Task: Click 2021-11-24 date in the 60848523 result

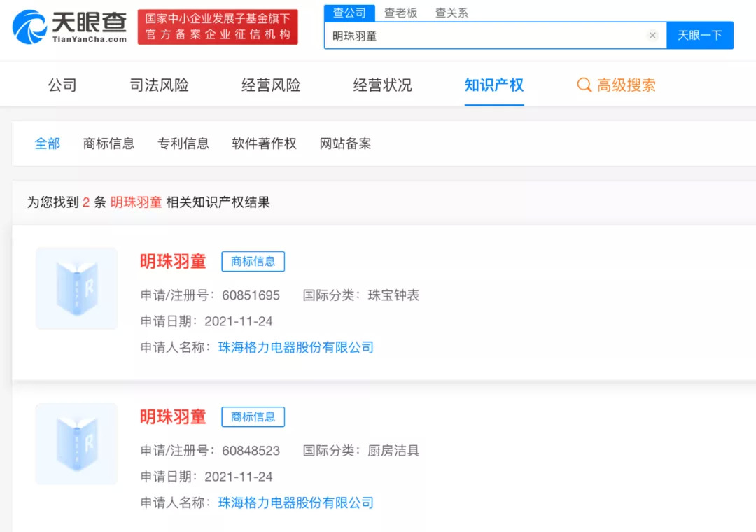Action: click(x=239, y=477)
